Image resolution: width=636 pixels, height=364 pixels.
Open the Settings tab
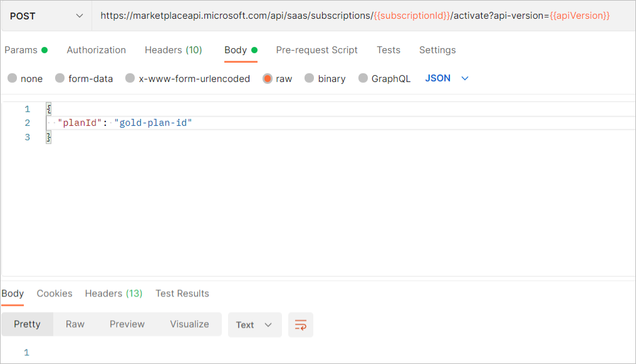(x=437, y=50)
